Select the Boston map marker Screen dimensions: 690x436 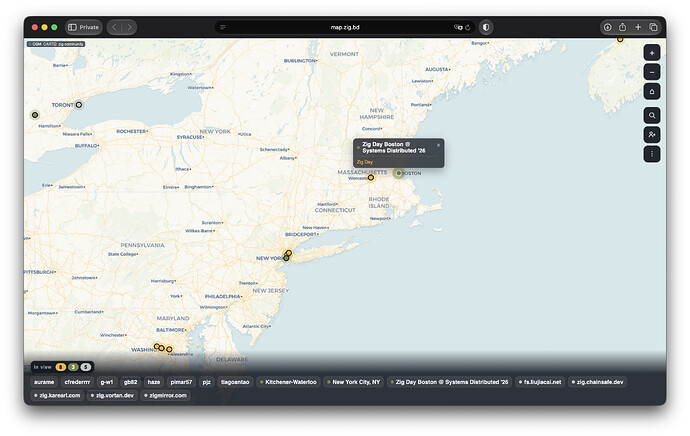tap(399, 173)
